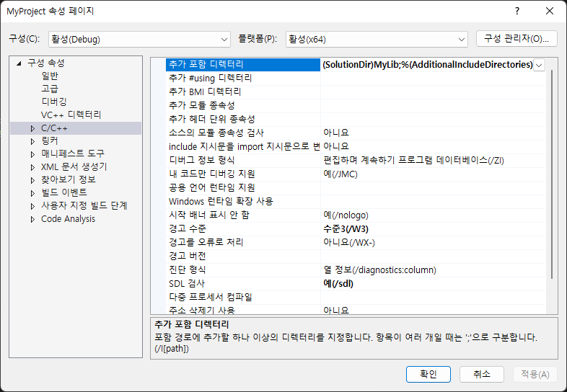
Task: Select the 링커 tree item label
Action: click(x=50, y=141)
